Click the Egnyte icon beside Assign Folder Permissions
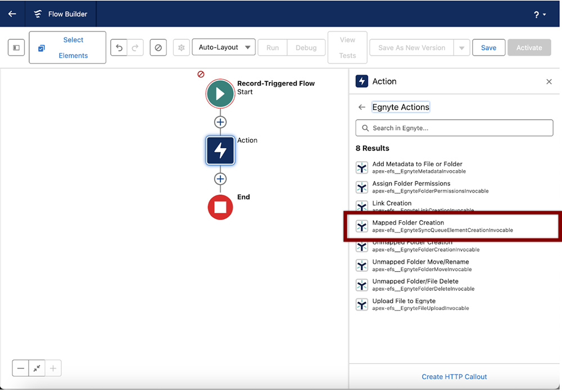The width and height of the screenshot is (562, 392). click(x=361, y=187)
